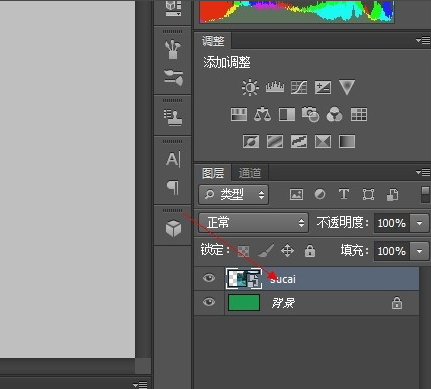Open the 图层 panel flyout menu
Screen dimensions: 431x389
point(423,172)
